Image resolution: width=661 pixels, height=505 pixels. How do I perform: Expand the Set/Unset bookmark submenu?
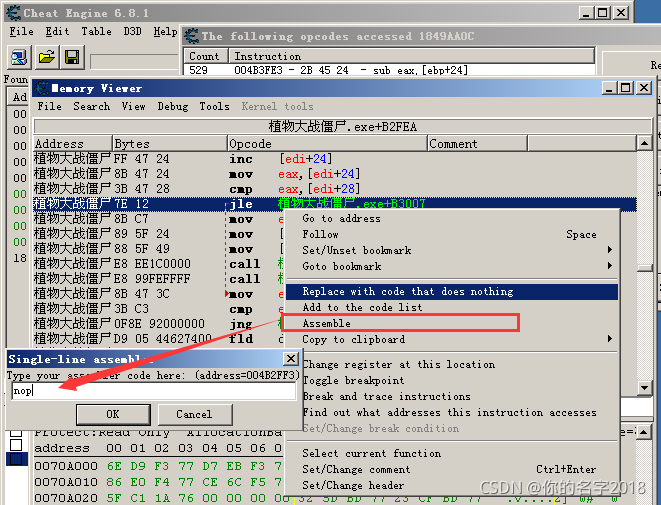452,250
